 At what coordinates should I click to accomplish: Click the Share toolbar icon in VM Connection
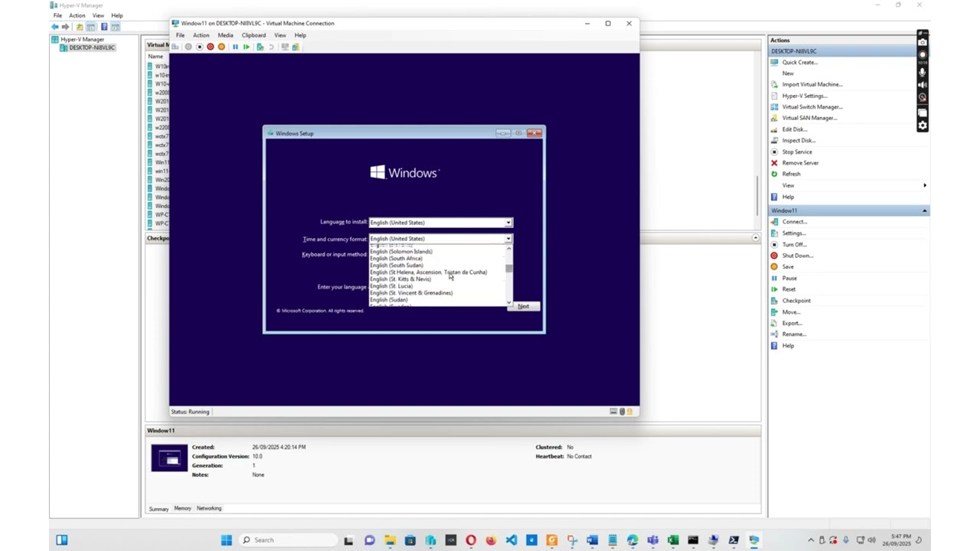(x=296, y=47)
